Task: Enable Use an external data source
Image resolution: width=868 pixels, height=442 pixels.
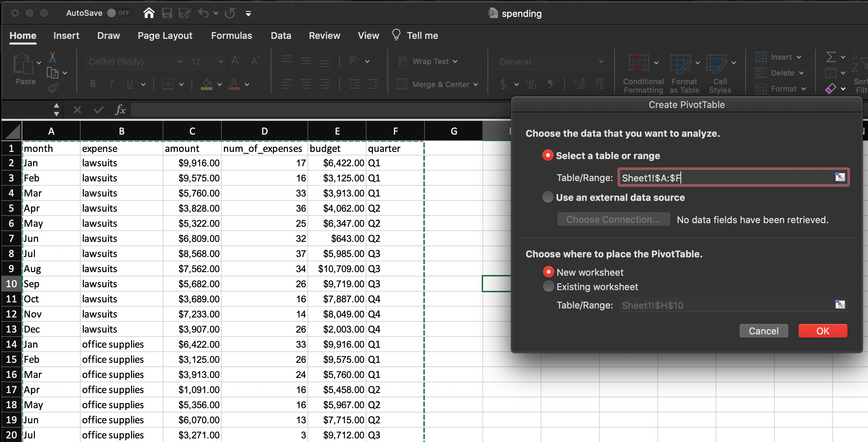Action: [547, 197]
